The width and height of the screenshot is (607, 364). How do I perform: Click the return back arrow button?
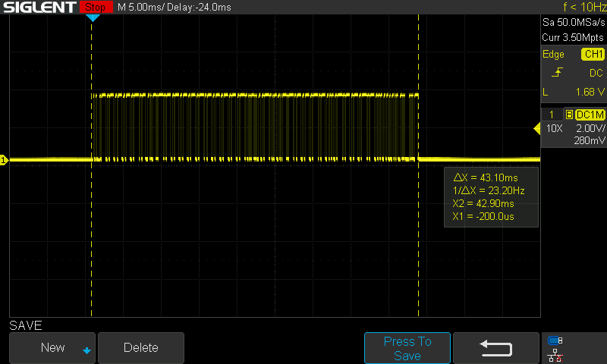tap(496, 348)
